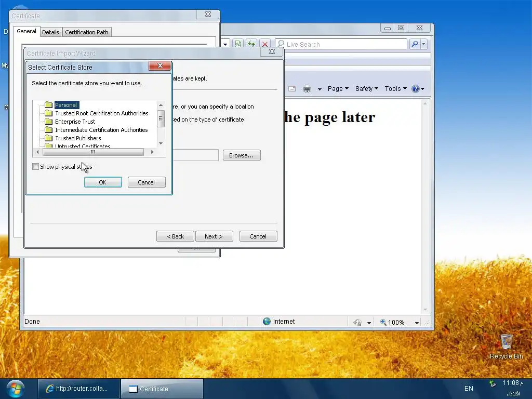Select the Untrusted Certificates store
Image resolution: width=532 pixels, height=399 pixels.
83,146
